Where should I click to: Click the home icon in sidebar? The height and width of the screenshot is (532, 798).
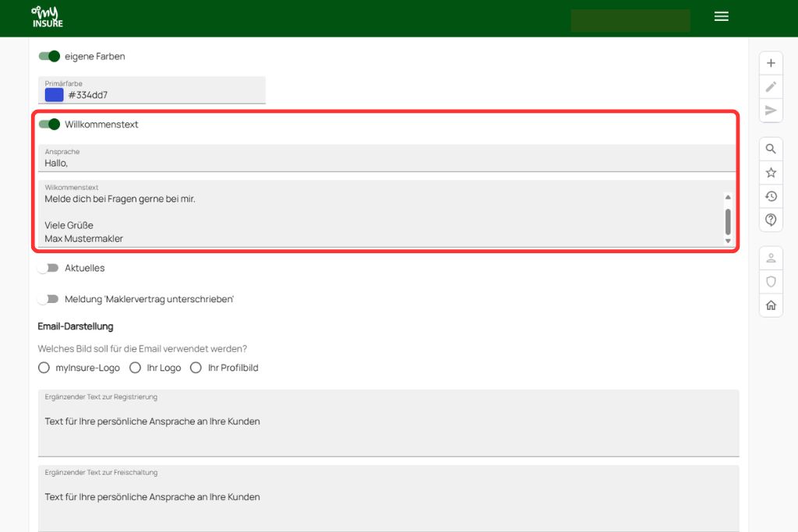(x=771, y=305)
